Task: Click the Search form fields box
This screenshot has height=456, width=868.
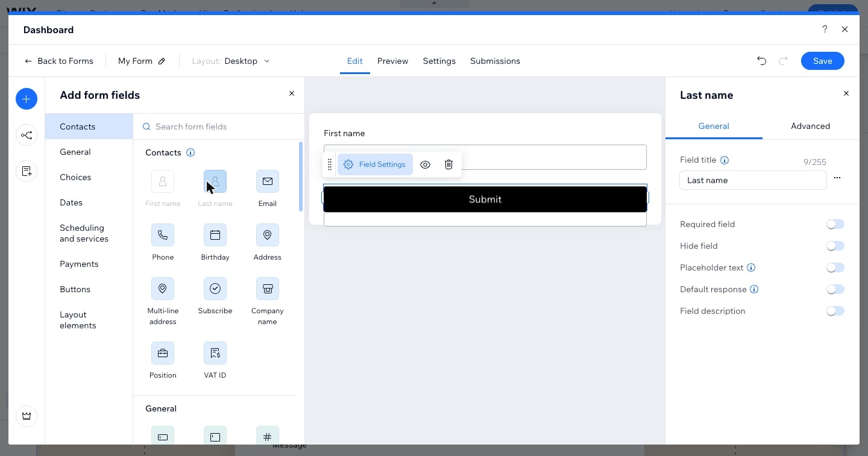Action: point(219,126)
